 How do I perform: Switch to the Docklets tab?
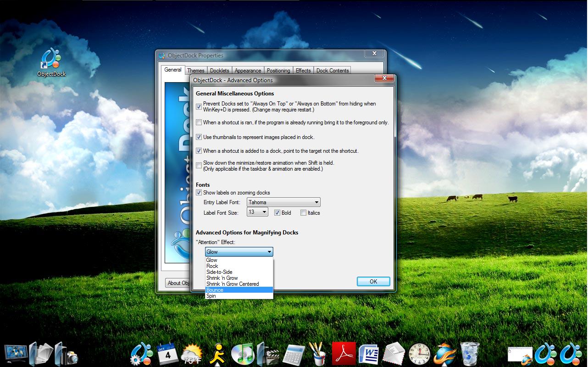pos(220,71)
